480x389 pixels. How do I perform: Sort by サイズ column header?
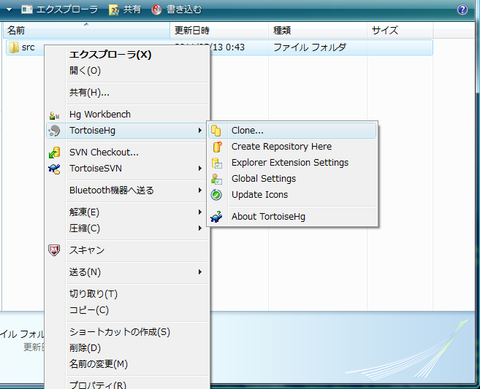click(x=400, y=31)
